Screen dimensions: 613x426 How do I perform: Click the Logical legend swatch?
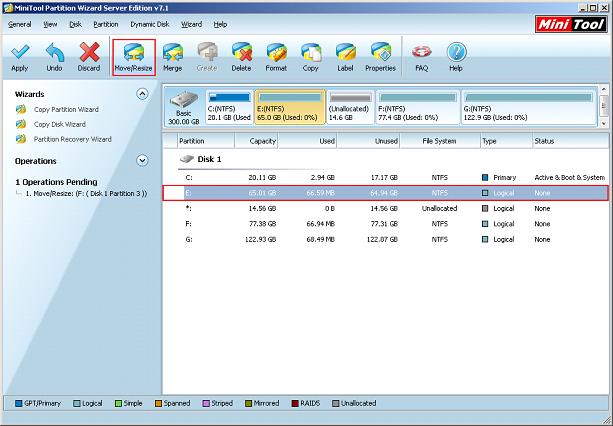point(77,403)
